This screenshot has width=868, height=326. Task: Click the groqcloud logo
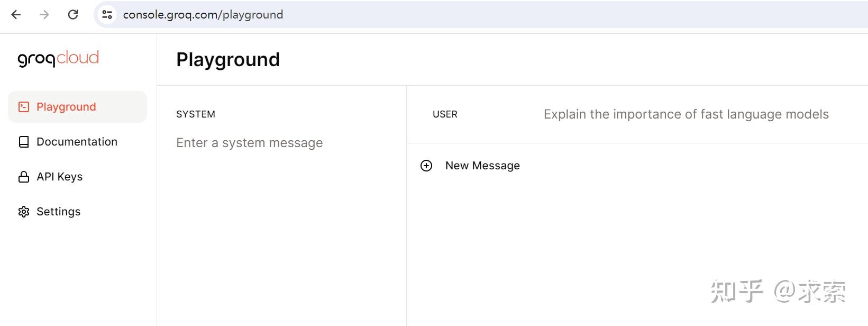click(x=58, y=58)
